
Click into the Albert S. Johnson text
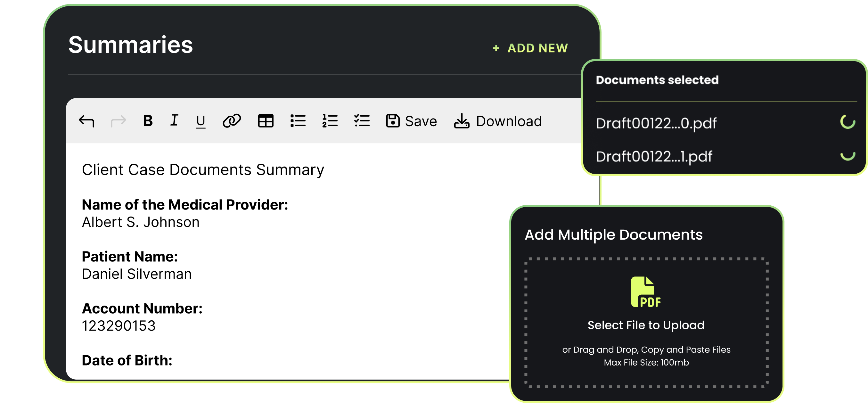(141, 222)
